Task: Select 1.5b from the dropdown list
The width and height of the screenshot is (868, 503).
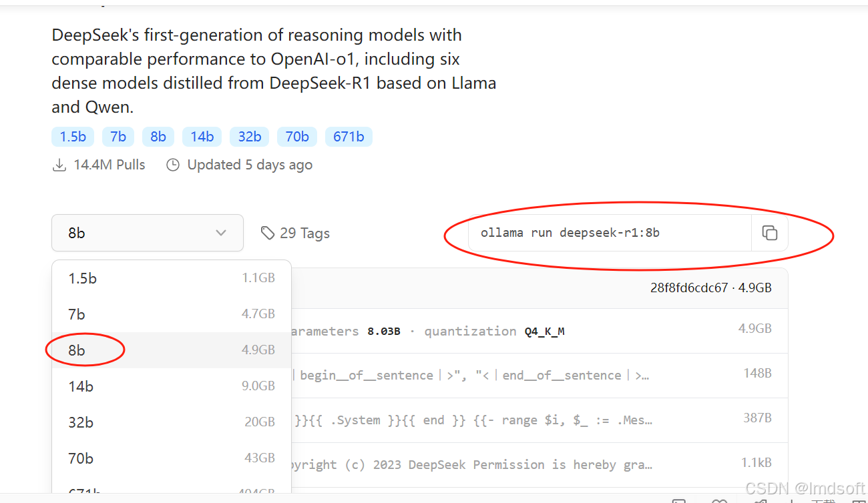Action: 172,278
